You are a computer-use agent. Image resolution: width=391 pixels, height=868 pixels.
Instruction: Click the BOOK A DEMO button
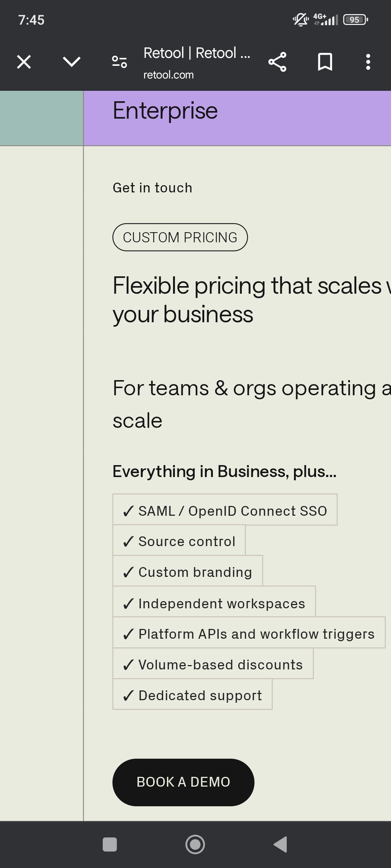183,782
